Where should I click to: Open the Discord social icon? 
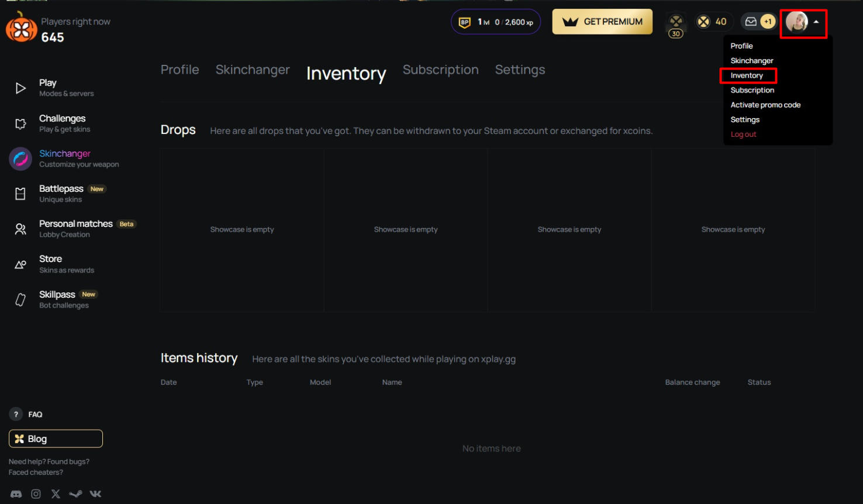16,494
